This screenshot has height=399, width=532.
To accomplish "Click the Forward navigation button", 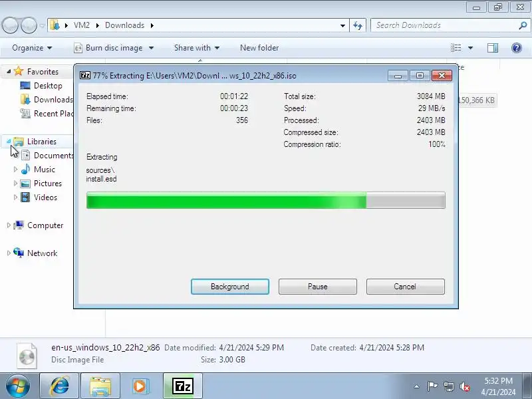I will [29, 25].
